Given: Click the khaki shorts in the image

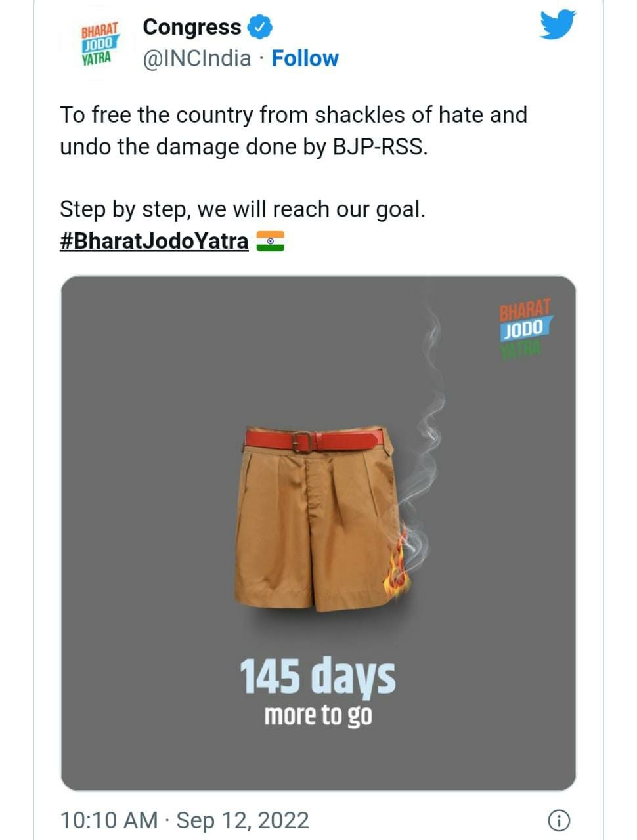Looking at the screenshot, I should click(315, 520).
